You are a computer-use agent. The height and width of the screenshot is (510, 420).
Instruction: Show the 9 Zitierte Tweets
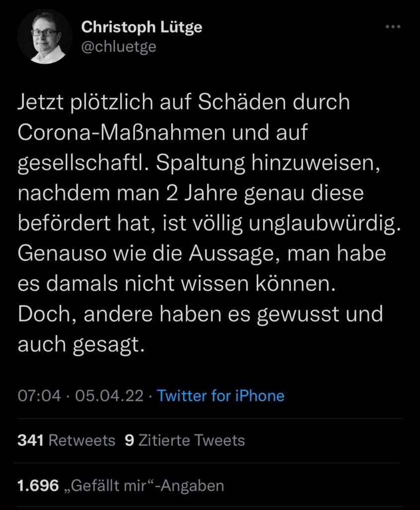[x=185, y=440]
